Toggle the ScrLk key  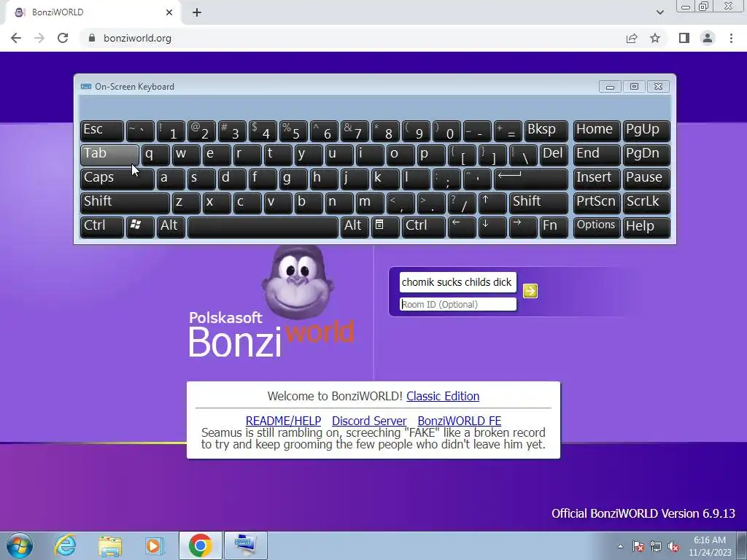pyautogui.click(x=646, y=203)
